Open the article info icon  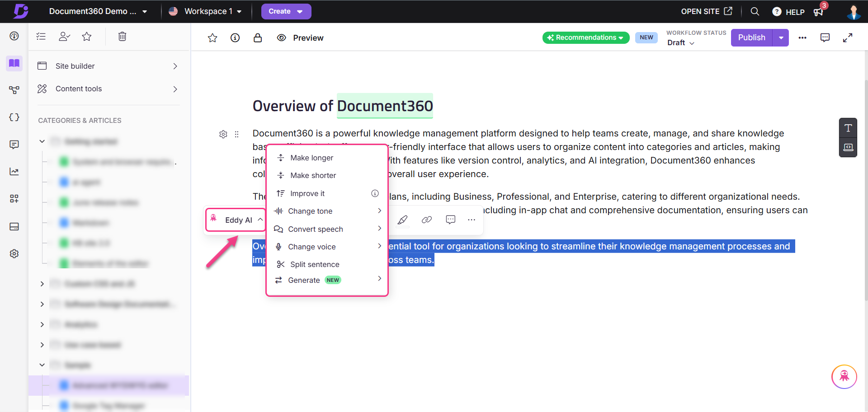[x=235, y=38]
